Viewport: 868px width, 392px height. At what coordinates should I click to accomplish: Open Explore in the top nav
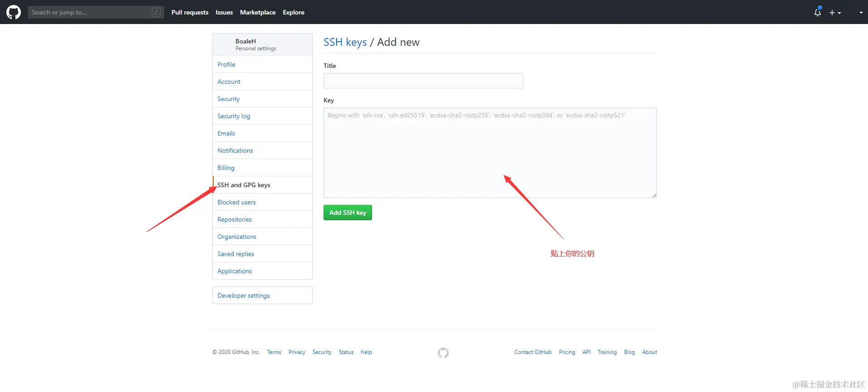(294, 12)
